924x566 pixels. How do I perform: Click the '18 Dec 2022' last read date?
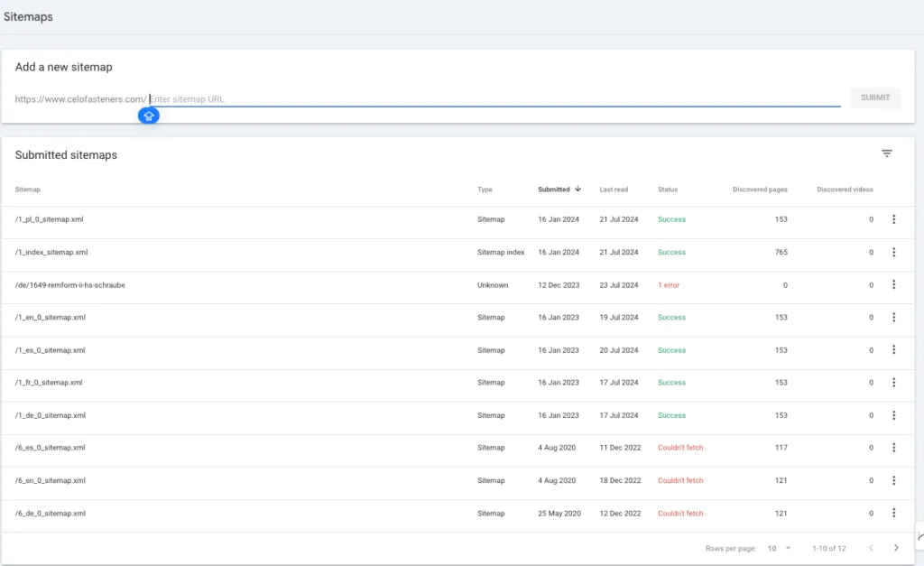[x=620, y=480]
